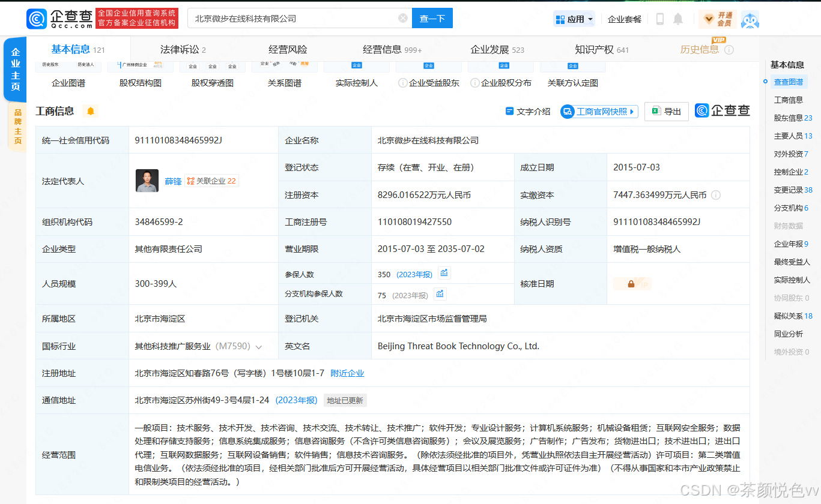821x504 pixels.
Task: Expand the 国标行业 M7590 dropdown arrow
Action: [x=259, y=347]
